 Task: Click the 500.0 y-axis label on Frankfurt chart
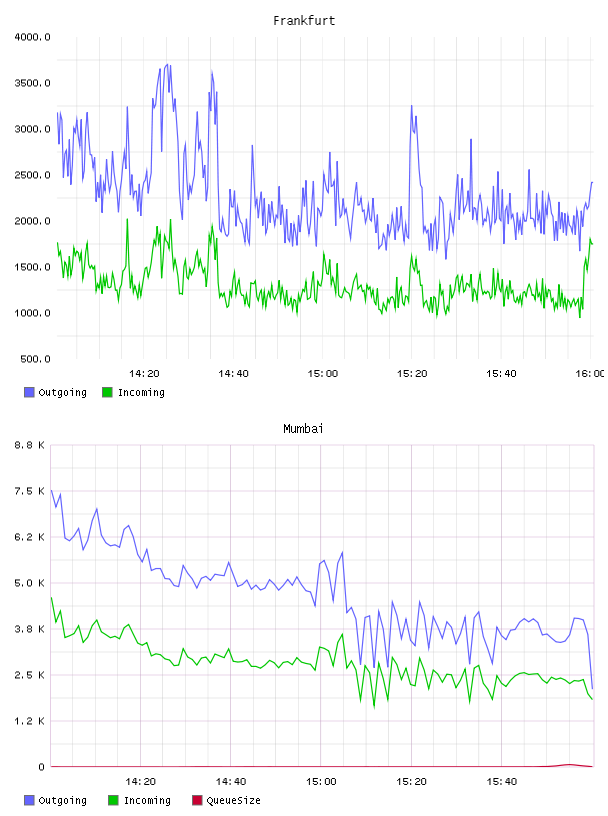[35, 359]
